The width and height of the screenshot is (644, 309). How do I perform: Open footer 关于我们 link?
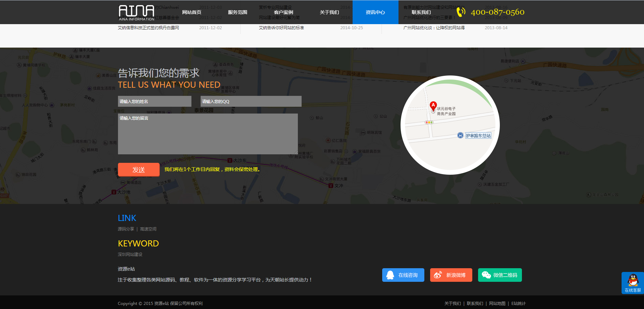pyautogui.click(x=453, y=304)
